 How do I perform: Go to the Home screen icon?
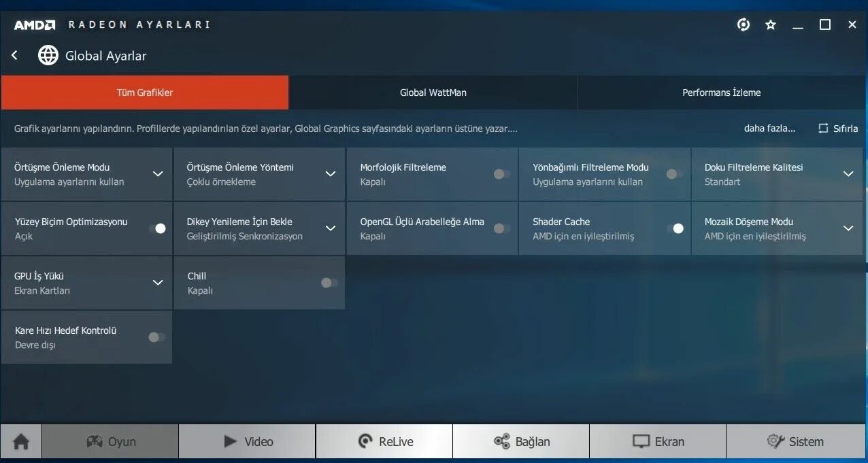21,442
